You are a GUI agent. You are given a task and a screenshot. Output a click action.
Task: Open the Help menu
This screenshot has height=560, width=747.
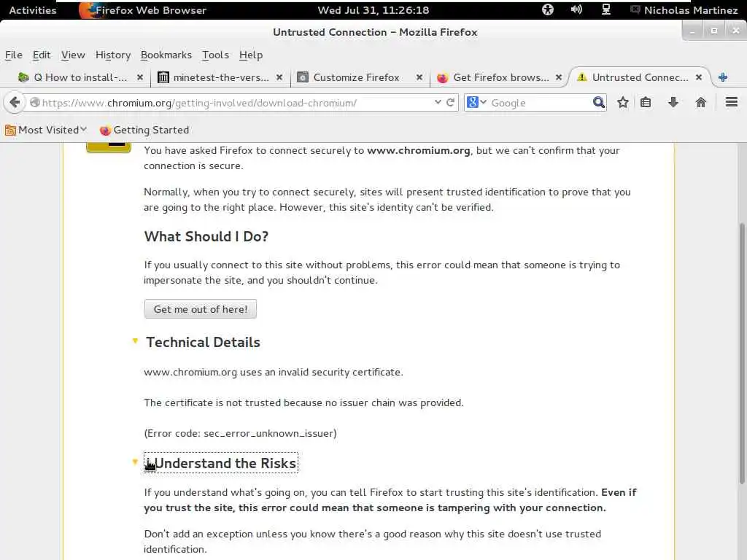coord(251,55)
